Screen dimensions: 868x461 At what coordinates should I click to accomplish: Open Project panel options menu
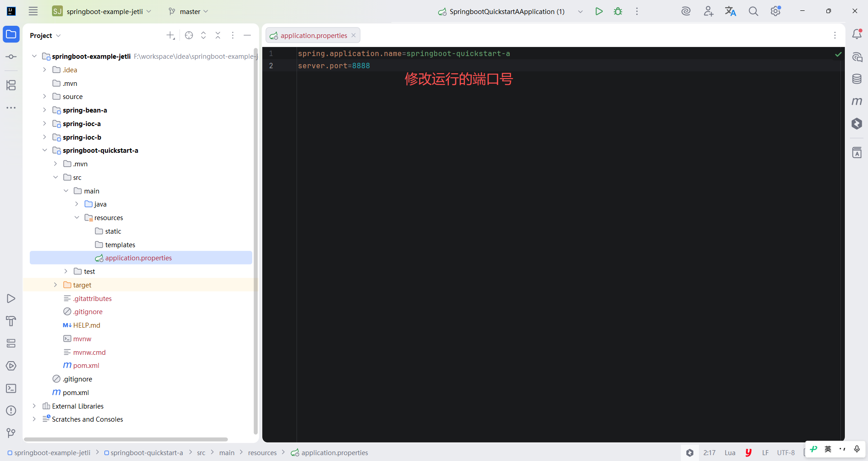[x=233, y=35]
